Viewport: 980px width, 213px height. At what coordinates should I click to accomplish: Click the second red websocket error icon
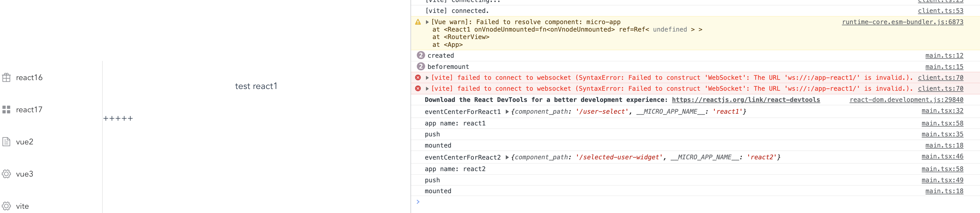418,89
